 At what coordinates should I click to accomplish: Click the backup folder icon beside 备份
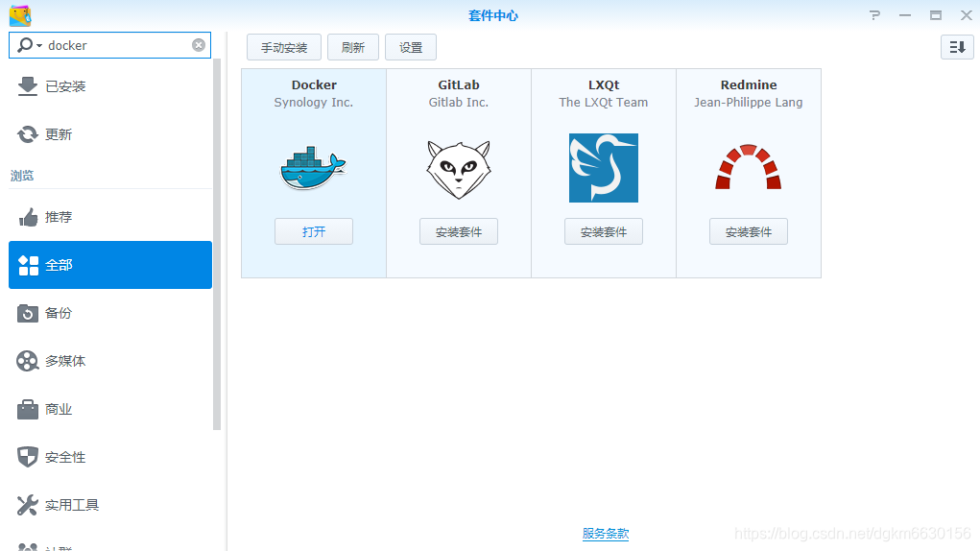(28, 313)
